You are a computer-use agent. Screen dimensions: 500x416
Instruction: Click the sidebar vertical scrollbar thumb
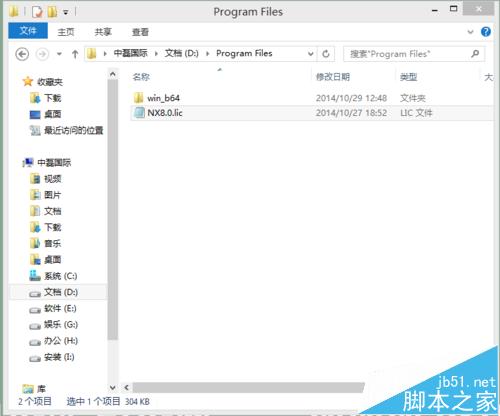113,210
